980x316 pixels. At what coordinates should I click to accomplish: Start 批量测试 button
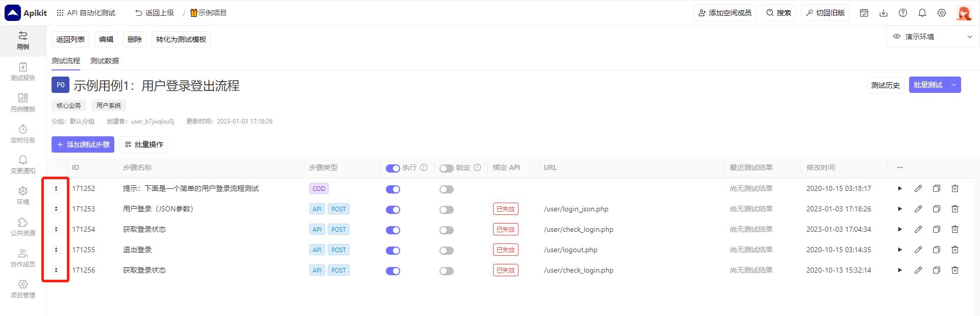coord(928,85)
